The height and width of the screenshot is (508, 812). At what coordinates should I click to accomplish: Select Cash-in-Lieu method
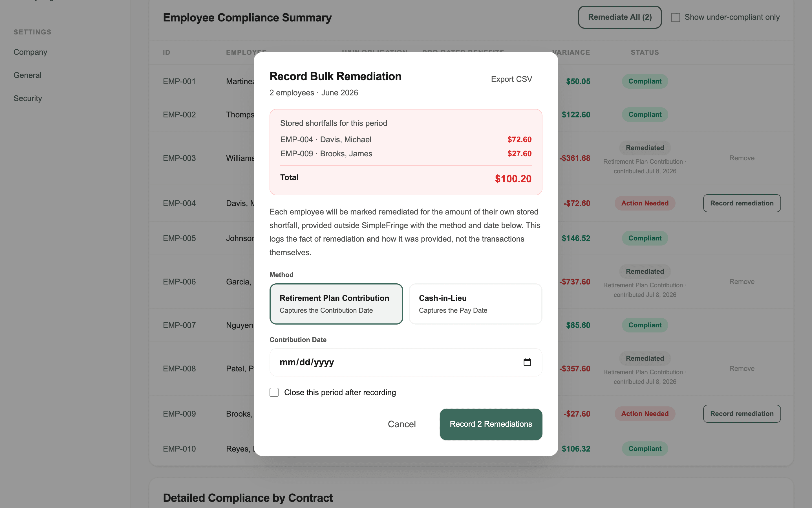(x=475, y=304)
